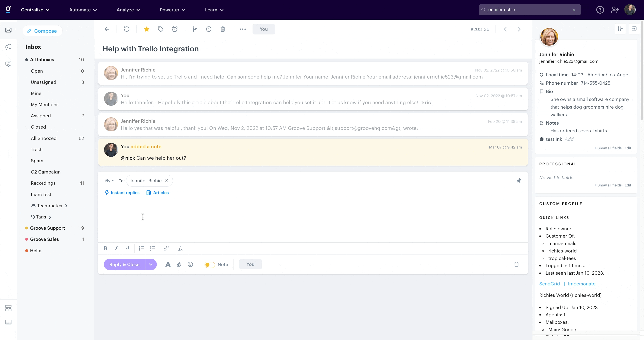The height and width of the screenshot is (340, 644).
Task: Insert a numbered list
Action: (x=152, y=248)
